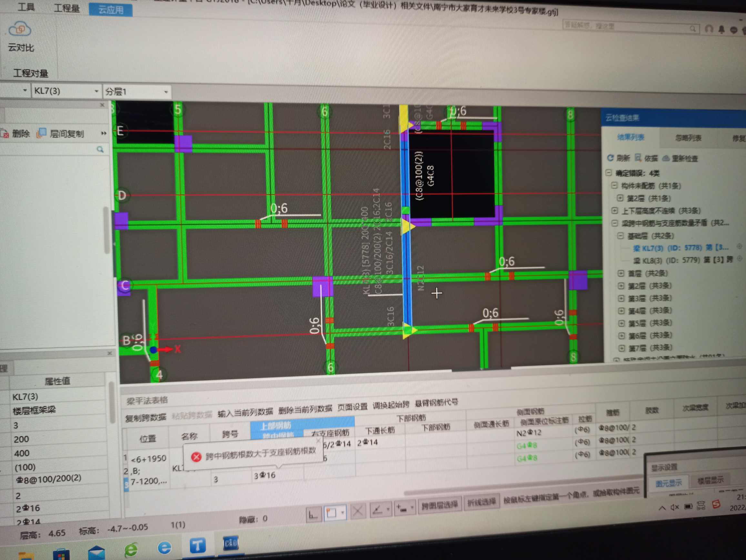This screenshot has width=746, height=560.
Task: Click the 调换起始跨 button
Action: (391, 405)
